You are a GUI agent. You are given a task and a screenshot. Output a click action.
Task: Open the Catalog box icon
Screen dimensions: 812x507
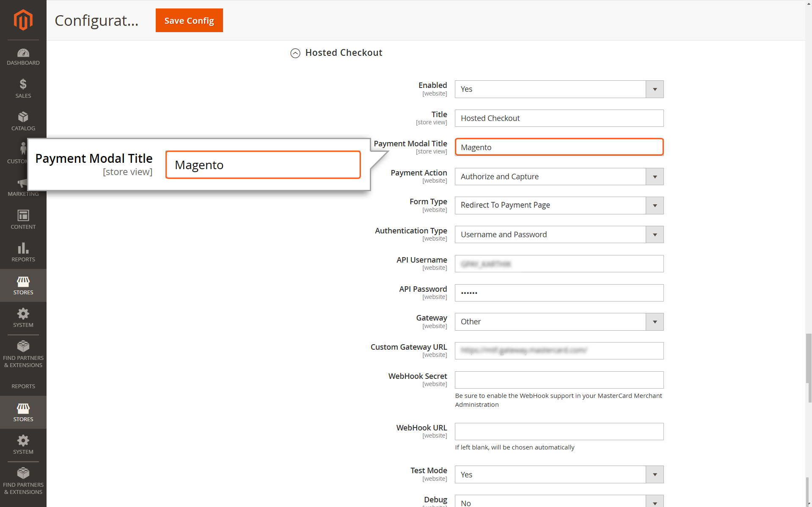point(23,117)
